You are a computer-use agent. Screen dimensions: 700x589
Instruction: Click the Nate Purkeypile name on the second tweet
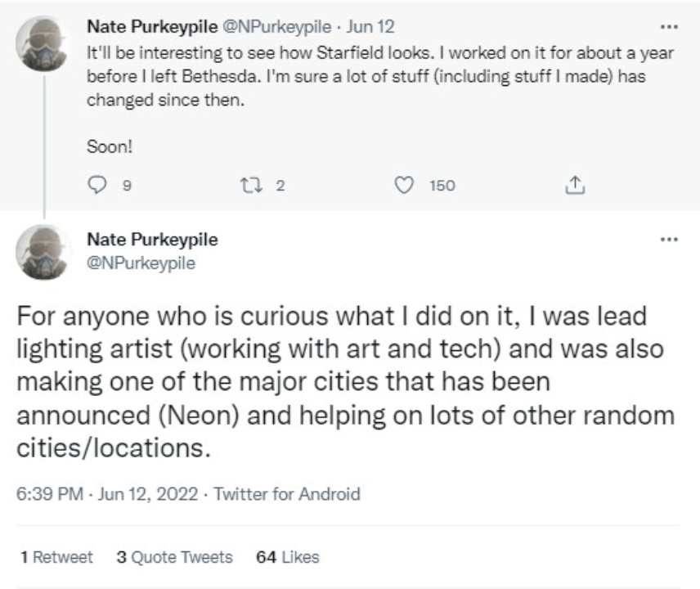pos(152,240)
